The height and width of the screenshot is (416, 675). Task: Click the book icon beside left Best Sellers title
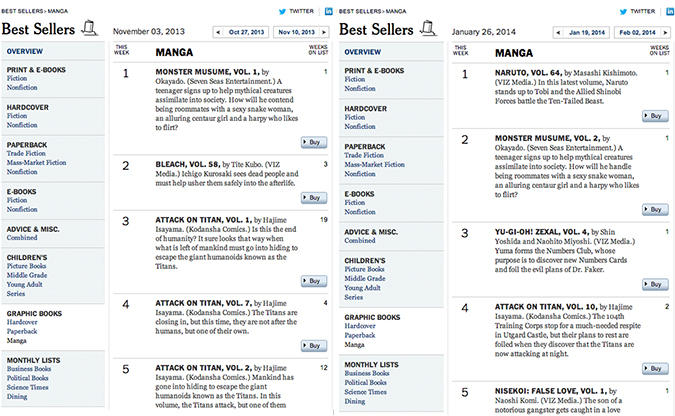89,28
